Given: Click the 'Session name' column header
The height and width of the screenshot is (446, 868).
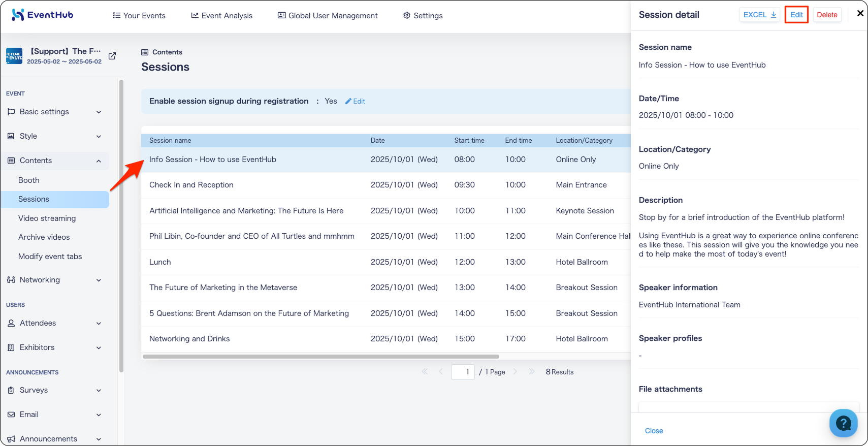Looking at the screenshot, I should pyautogui.click(x=170, y=141).
